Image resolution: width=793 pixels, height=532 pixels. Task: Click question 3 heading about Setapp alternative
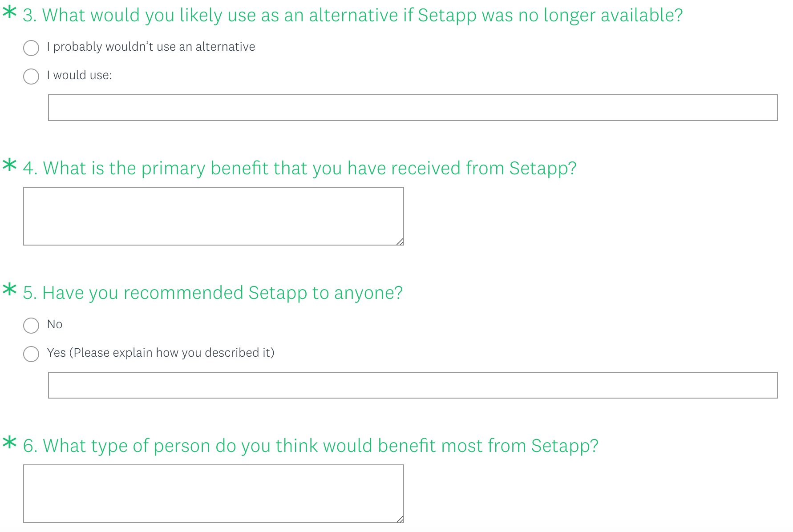point(352,16)
